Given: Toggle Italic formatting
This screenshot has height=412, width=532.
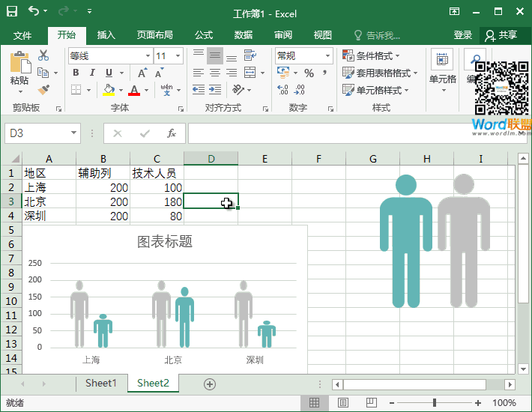Looking at the screenshot, I should tap(92, 73).
